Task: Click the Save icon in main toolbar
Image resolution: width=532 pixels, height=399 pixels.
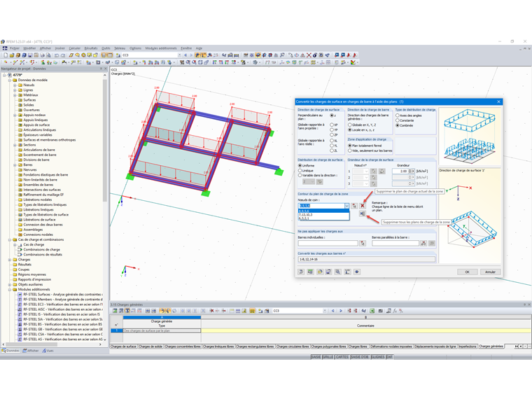Action: click(30, 55)
